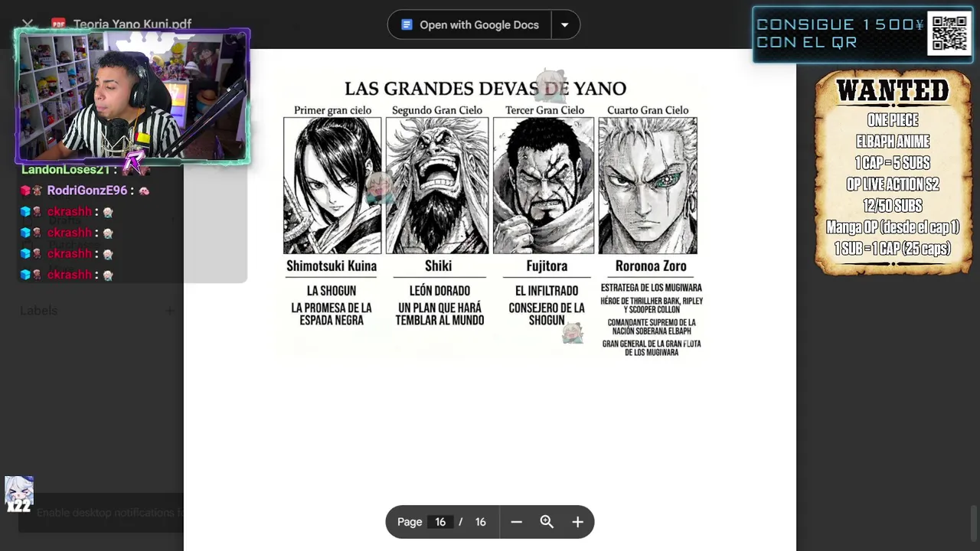Click the Fujitora portrait image
The height and width of the screenshot is (551, 980).
544,185
